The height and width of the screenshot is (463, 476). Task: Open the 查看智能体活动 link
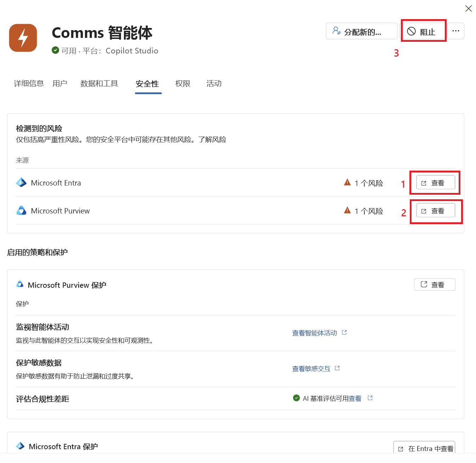coord(314,333)
